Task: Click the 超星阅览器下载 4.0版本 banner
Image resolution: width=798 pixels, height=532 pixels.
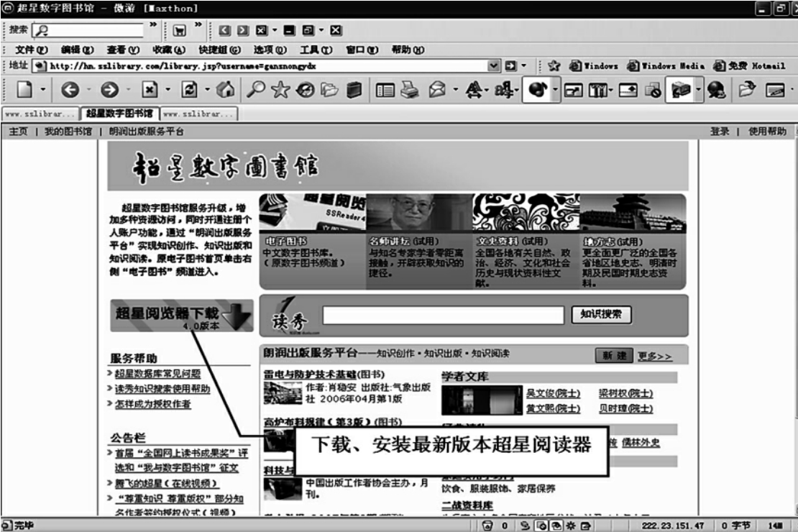Action: [182, 316]
